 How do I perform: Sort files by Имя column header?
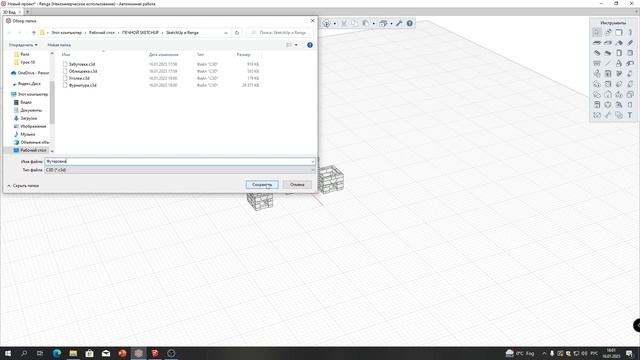66,54
